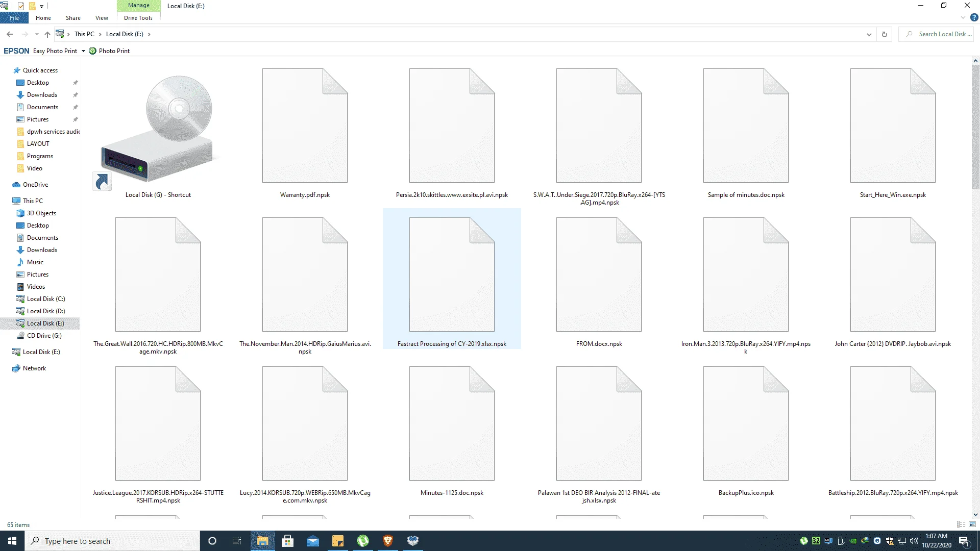Screen dimensions: 980x551
Task: Select FROM.docx.npsk file icon
Action: click(599, 274)
